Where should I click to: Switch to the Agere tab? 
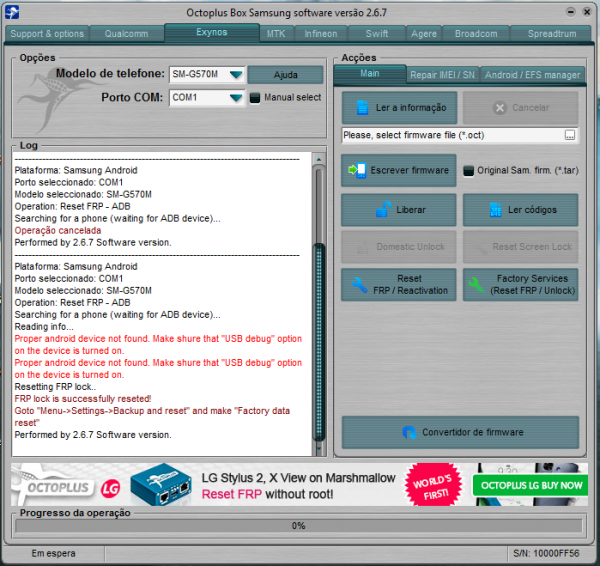(x=424, y=34)
